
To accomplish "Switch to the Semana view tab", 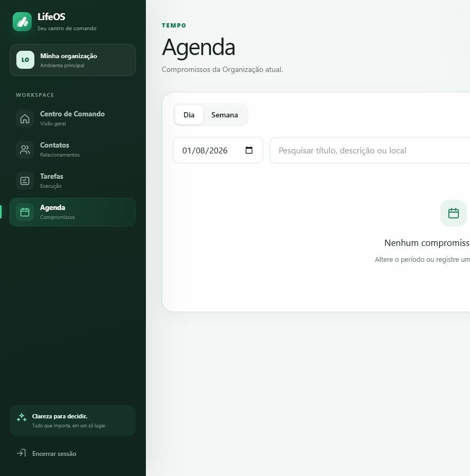I will [x=225, y=115].
